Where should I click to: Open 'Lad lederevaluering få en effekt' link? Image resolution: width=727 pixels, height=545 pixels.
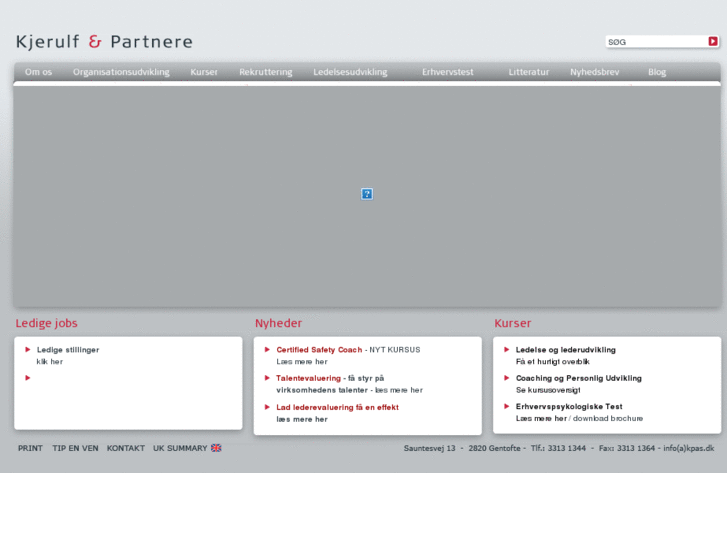(338, 407)
